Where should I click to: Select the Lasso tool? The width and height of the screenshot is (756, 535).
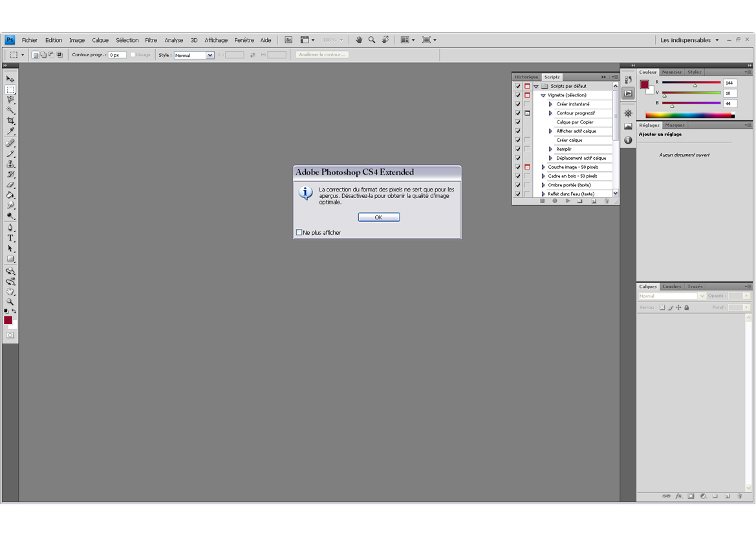click(x=10, y=100)
